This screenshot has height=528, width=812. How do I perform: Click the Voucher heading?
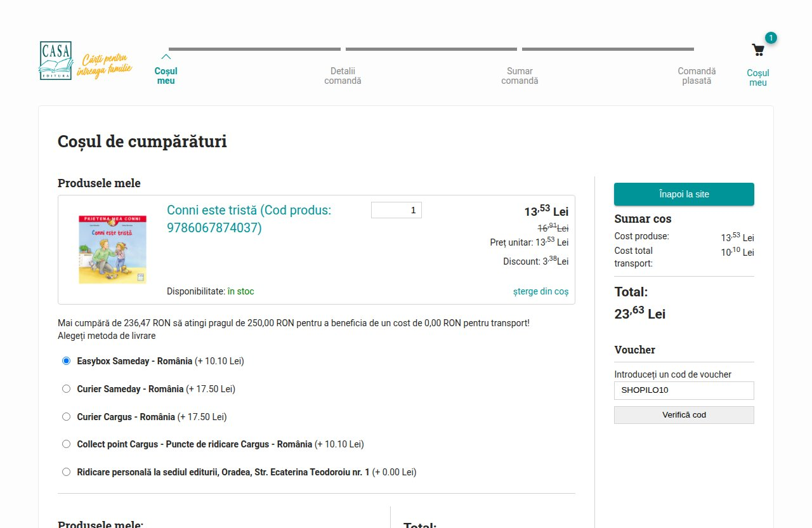pos(635,350)
